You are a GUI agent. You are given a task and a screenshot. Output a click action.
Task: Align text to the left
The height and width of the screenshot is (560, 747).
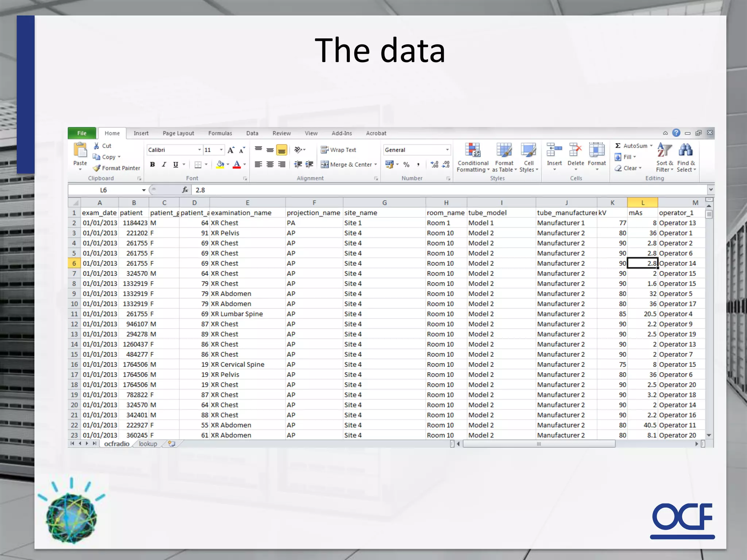pyautogui.click(x=258, y=164)
